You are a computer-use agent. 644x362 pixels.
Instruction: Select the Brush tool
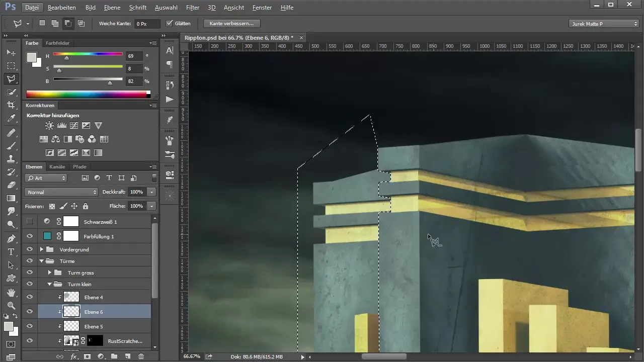11,146
